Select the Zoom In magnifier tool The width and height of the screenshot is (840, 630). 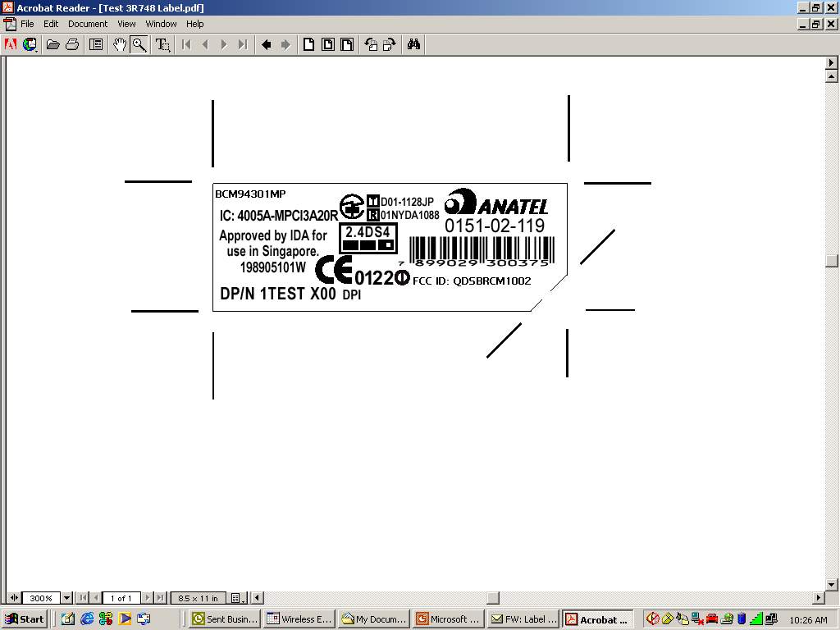139,44
